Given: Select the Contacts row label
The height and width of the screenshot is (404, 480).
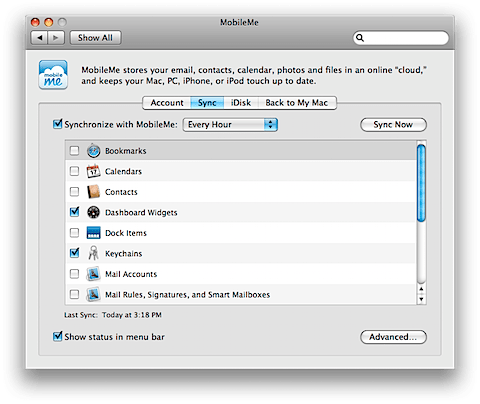Looking at the screenshot, I should pos(121,192).
